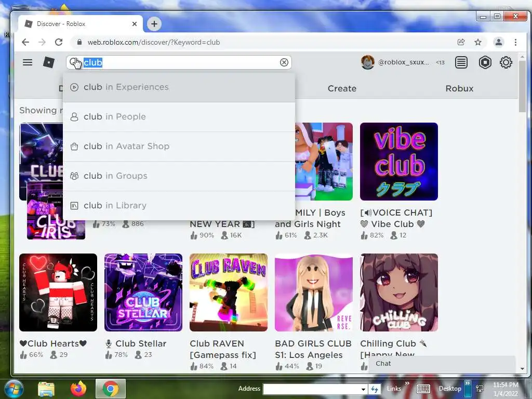Choose 'club in Experiences' suggestion
Viewport: 532px width, 399px height.
(179, 87)
